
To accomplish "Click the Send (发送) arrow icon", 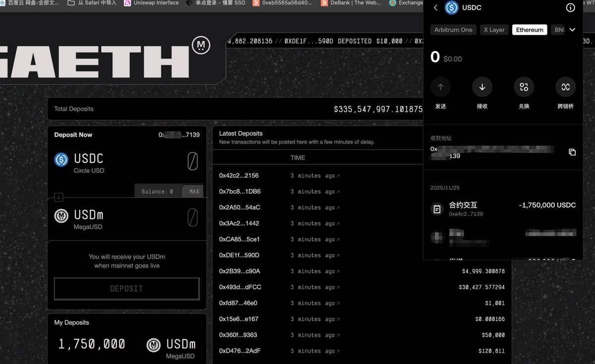I will point(440,87).
